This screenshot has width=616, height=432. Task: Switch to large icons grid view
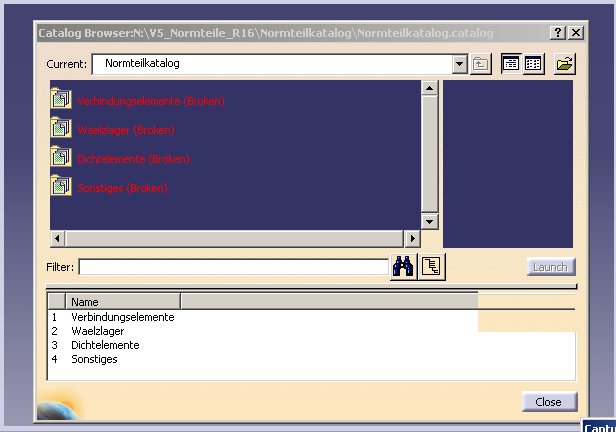[x=533, y=64]
